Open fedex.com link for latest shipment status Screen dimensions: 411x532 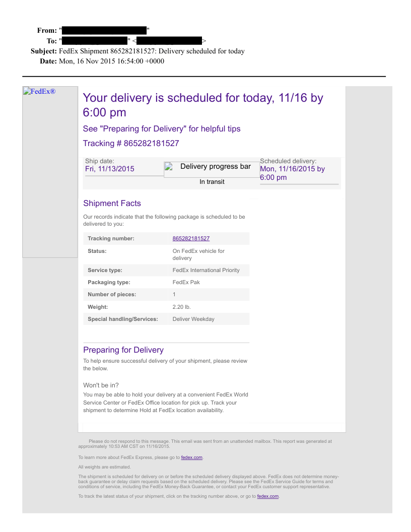pos(268,496)
